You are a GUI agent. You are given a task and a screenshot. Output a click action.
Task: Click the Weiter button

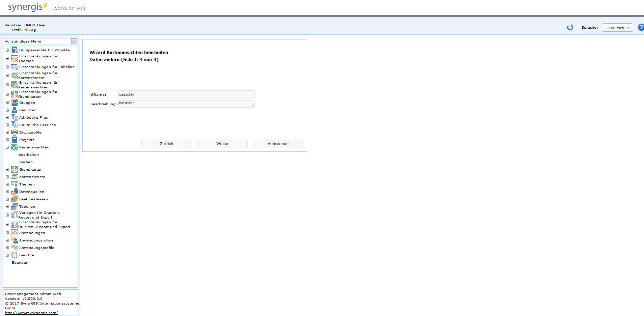(222, 144)
